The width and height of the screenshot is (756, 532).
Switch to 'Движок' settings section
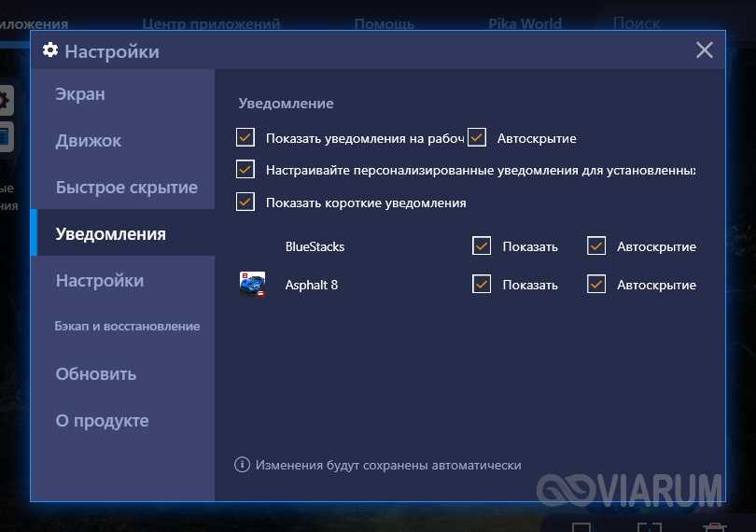pos(89,141)
